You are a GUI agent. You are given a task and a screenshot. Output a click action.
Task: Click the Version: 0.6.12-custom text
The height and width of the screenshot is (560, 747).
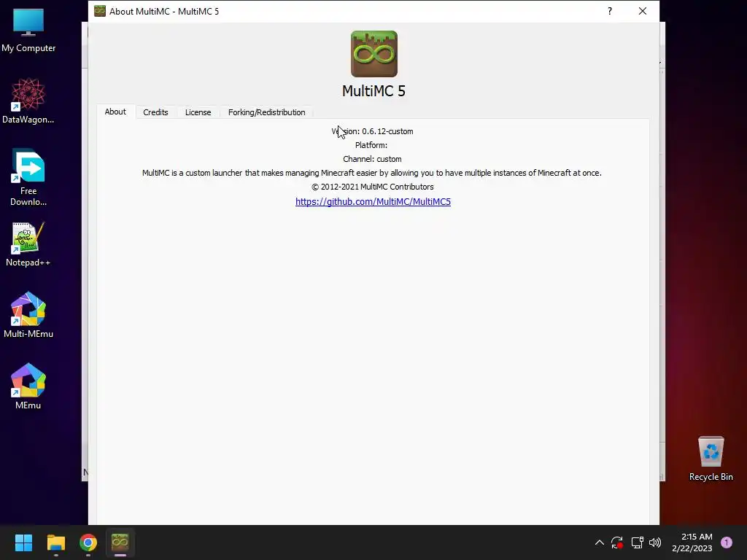372,131
